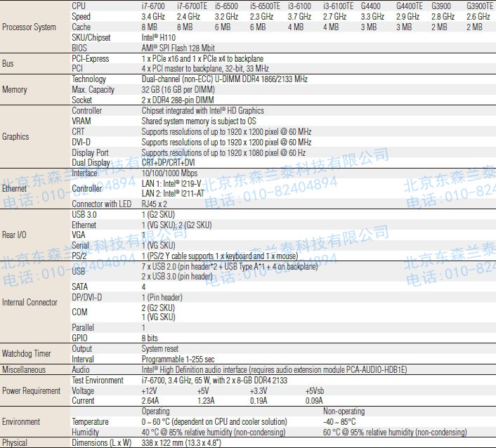Select the GPIO row label
Screen dimensions: 496x448
click(80, 338)
